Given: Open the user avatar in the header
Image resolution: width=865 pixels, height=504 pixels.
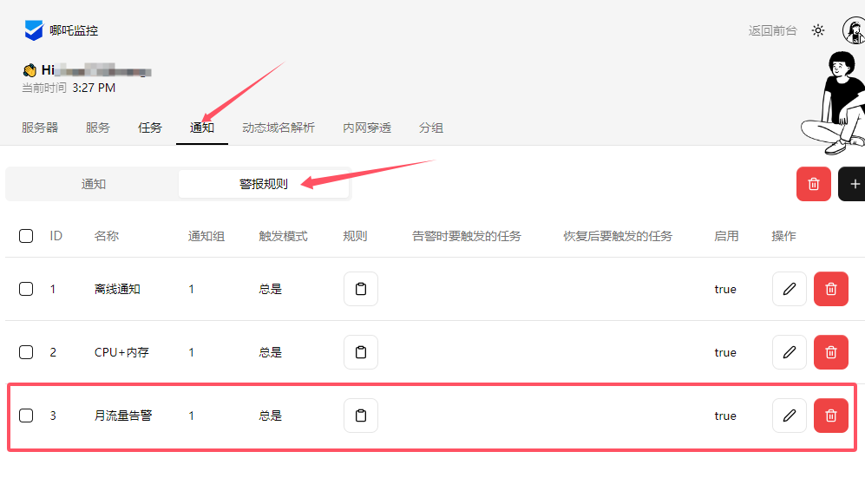Looking at the screenshot, I should [854, 30].
